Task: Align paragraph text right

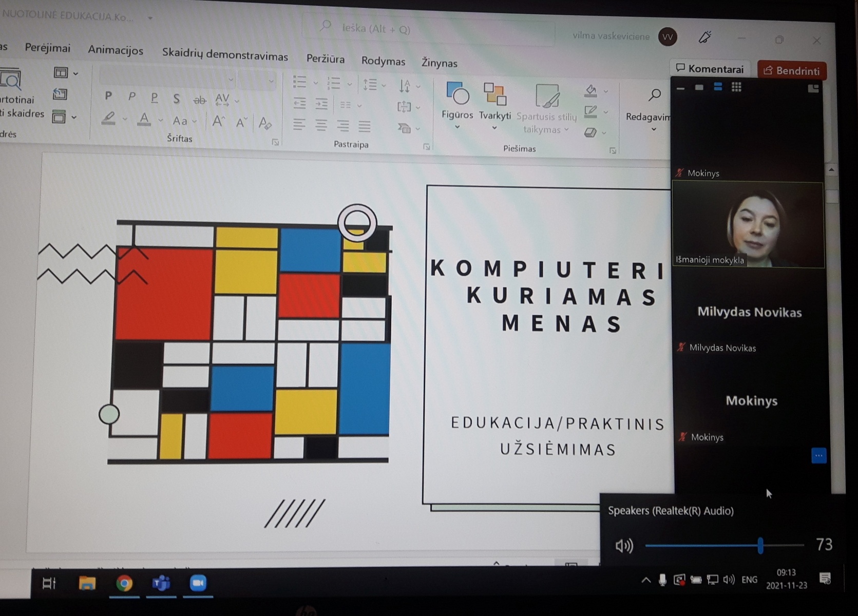Action: click(342, 125)
